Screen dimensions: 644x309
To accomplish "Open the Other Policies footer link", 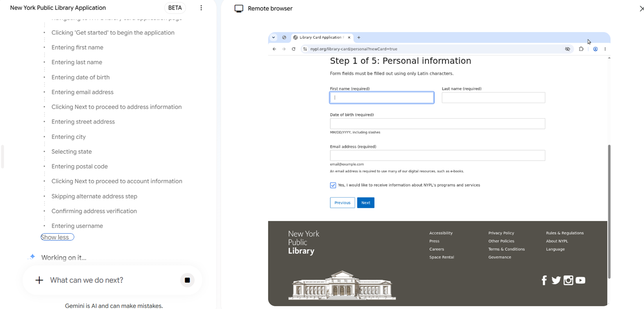I will pos(501,241).
